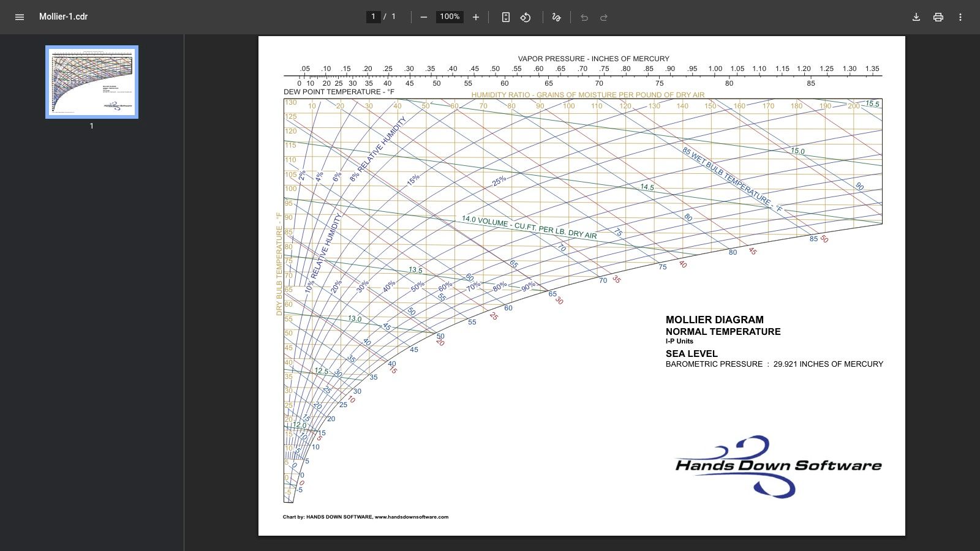
Task: Download the Mollier-1 PDF file
Action: coord(916,17)
